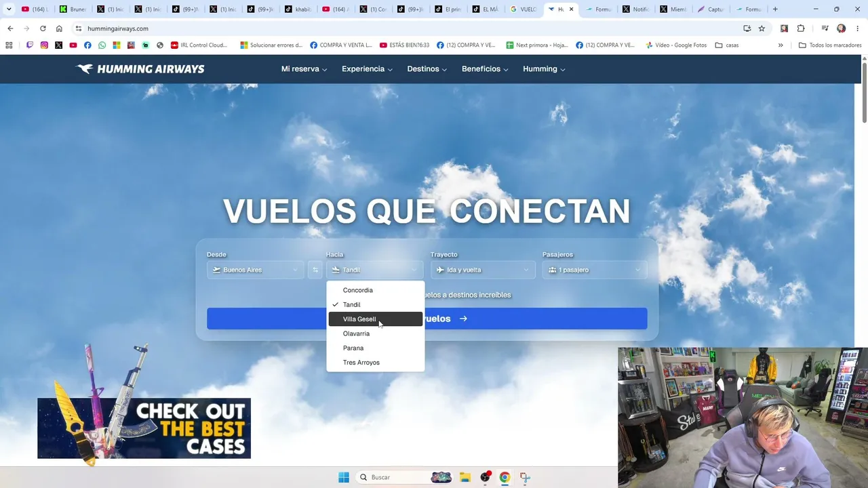Open the X bookmark icon

[59, 45]
